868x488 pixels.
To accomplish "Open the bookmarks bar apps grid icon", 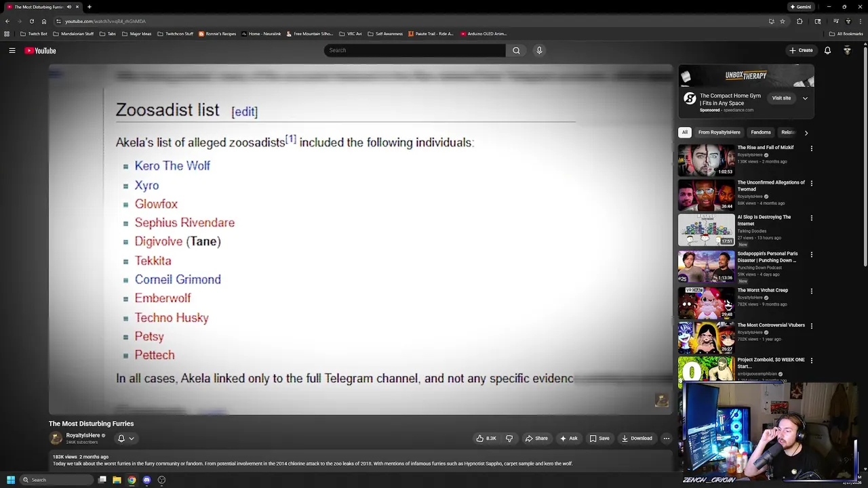I will [x=7, y=34].
